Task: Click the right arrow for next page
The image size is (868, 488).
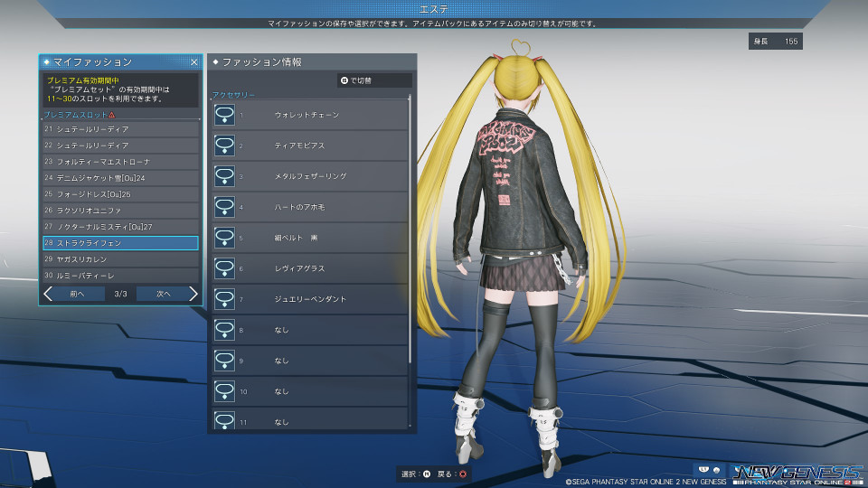Action: [193, 294]
